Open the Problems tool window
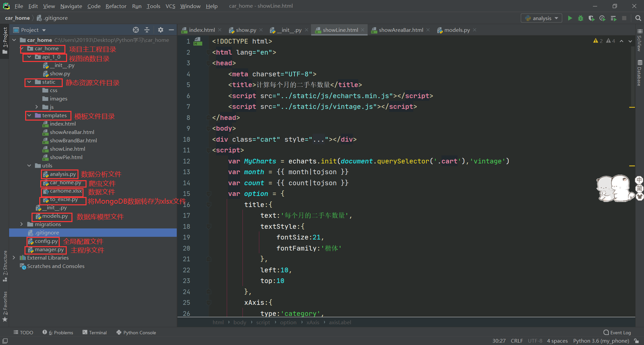644x345 pixels. click(58, 332)
